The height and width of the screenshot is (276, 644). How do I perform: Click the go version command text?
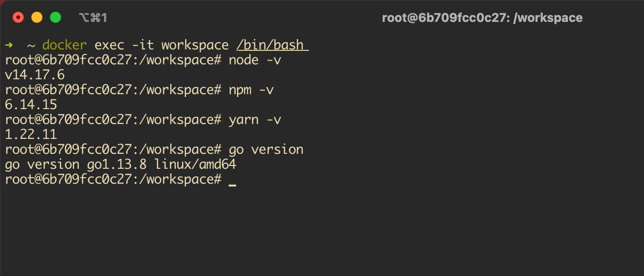click(x=266, y=150)
